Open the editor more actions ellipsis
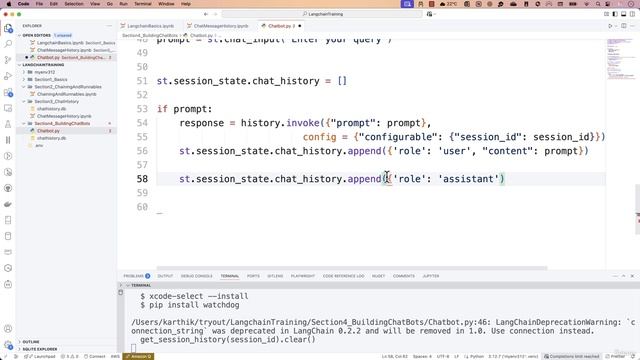The height and width of the screenshot is (360, 640). [x=632, y=26]
